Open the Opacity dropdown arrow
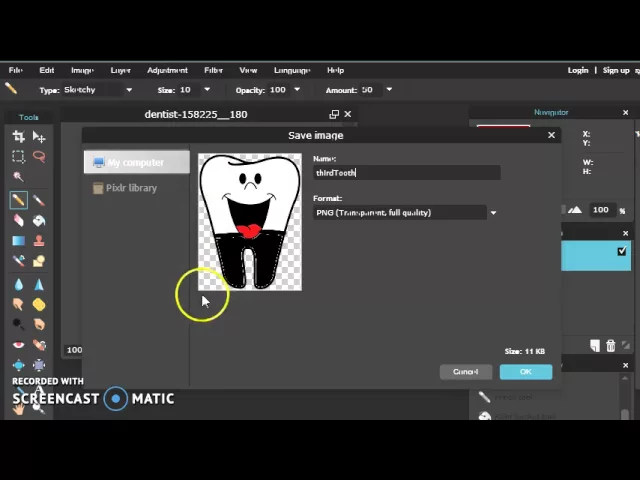The image size is (640, 480). (x=297, y=89)
